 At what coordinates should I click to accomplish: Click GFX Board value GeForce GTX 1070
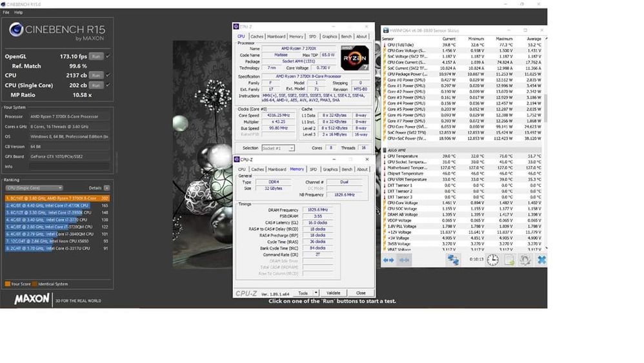69,156
